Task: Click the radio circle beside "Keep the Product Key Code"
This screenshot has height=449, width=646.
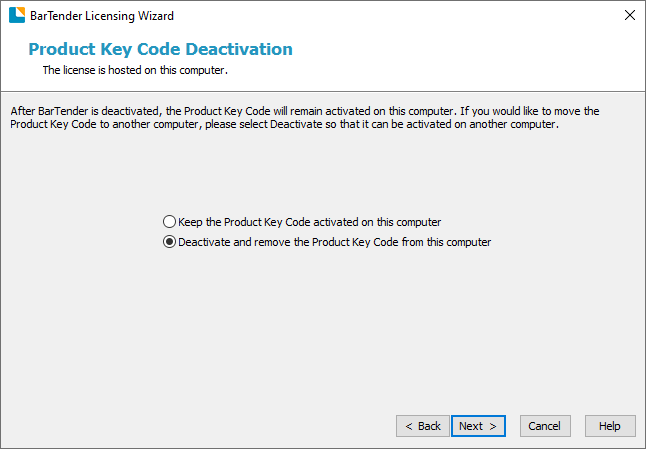Action: [x=169, y=222]
